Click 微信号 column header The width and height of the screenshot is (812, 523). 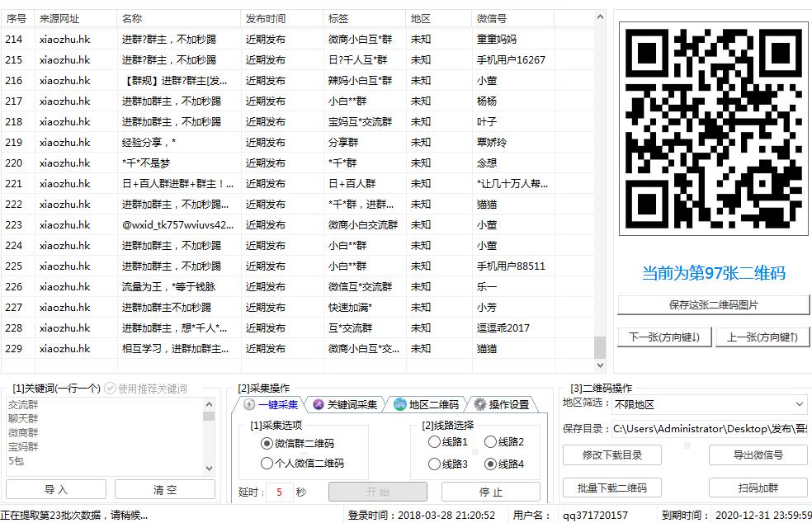coord(513,19)
